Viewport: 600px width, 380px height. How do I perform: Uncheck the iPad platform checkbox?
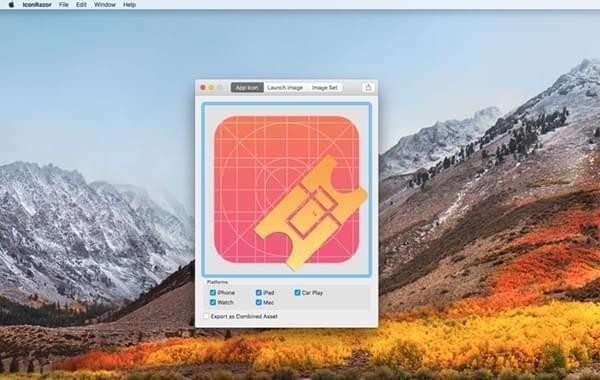(x=259, y=292)
